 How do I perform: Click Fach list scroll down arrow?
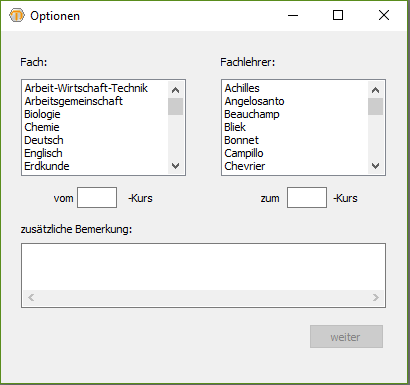tap(175, 166)
